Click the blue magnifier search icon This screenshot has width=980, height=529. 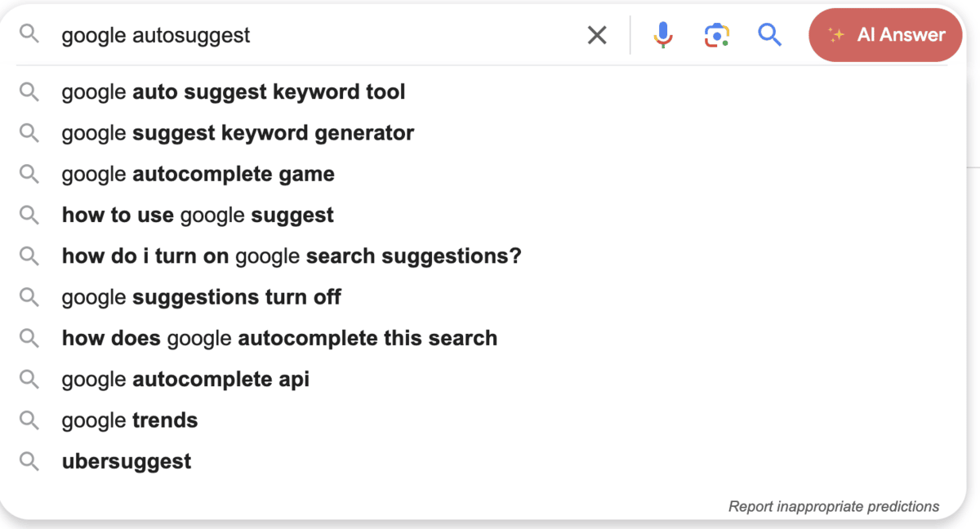[x=769, y=35]
